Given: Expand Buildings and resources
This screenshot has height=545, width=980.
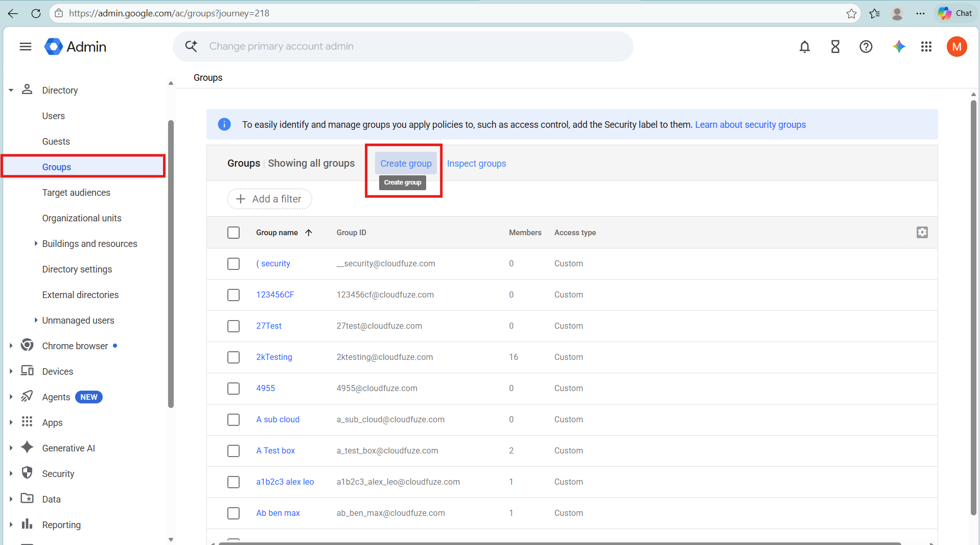Looking at the screenshot, I should [36, 243].
